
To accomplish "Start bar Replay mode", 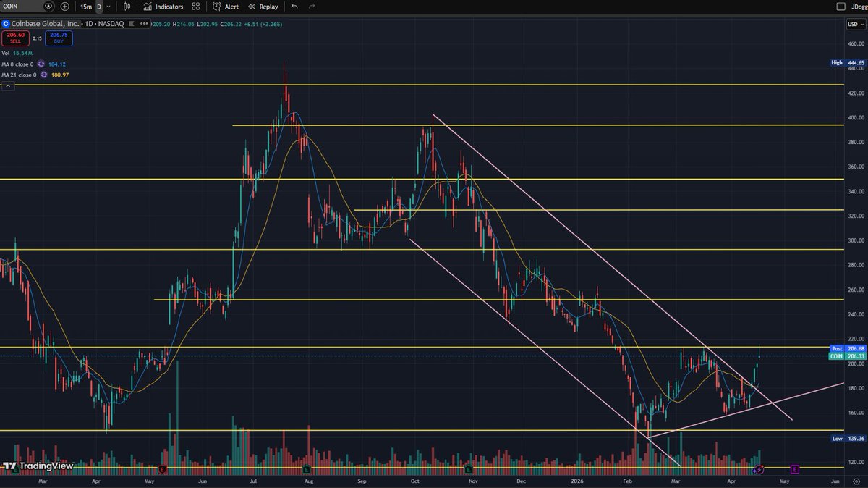I will click(263, 7).
